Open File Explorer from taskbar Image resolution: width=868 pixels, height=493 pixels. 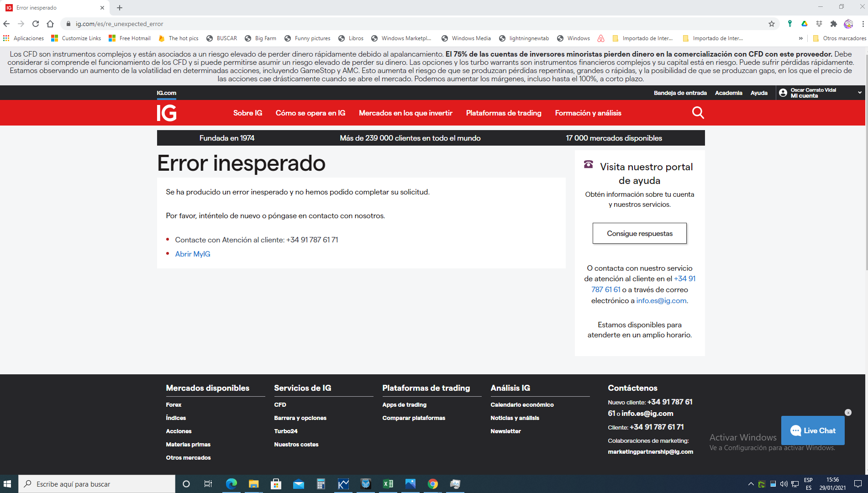pyautogui.click(x=253, y=484)
